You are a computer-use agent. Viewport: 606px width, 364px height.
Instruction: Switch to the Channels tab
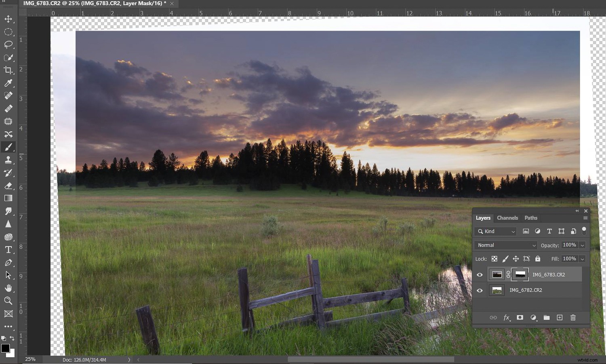(507, 218)
